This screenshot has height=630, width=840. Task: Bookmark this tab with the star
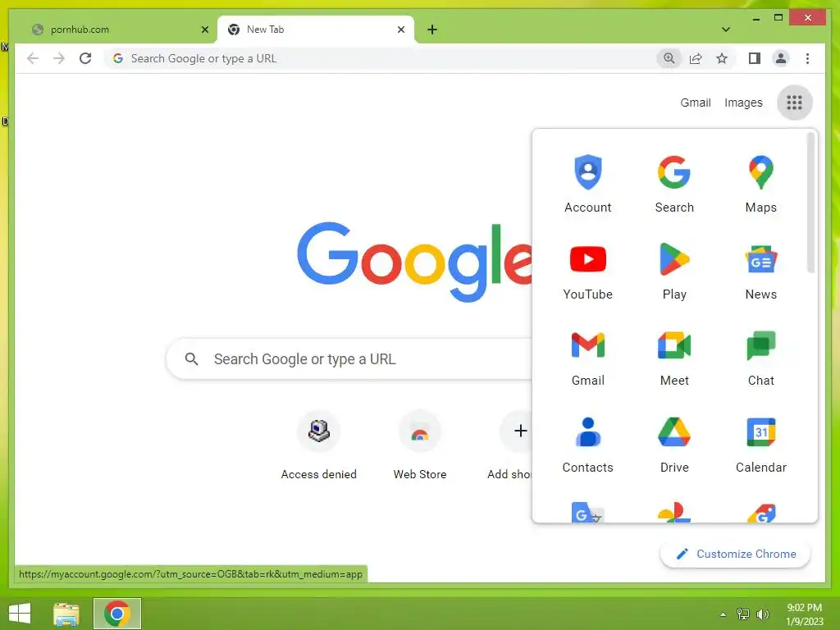coord(722,58)
